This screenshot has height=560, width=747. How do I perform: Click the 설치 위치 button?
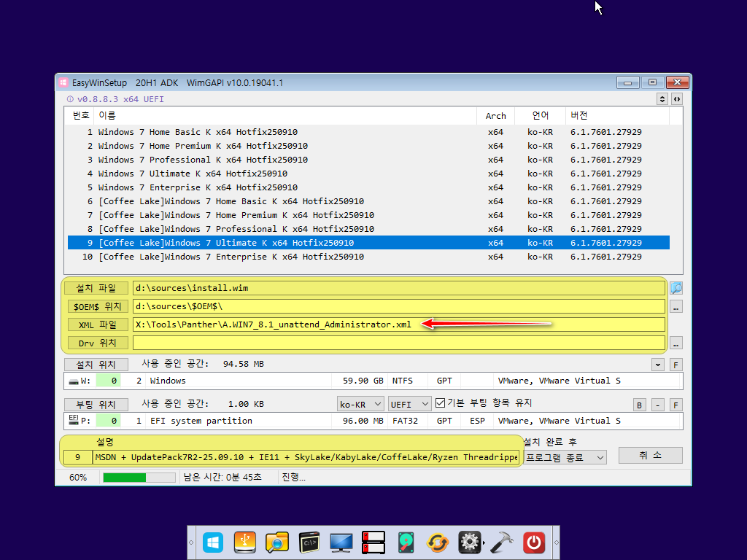click(x=96, y=365)
